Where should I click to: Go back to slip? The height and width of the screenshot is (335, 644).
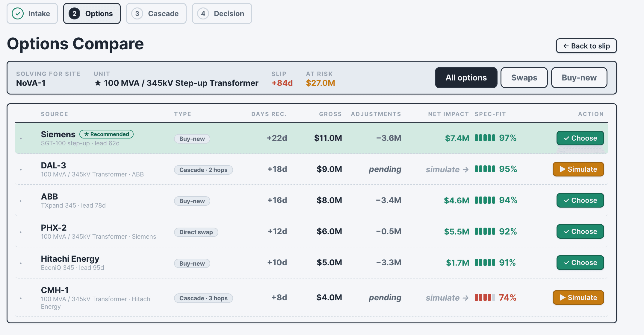point(586,46)
